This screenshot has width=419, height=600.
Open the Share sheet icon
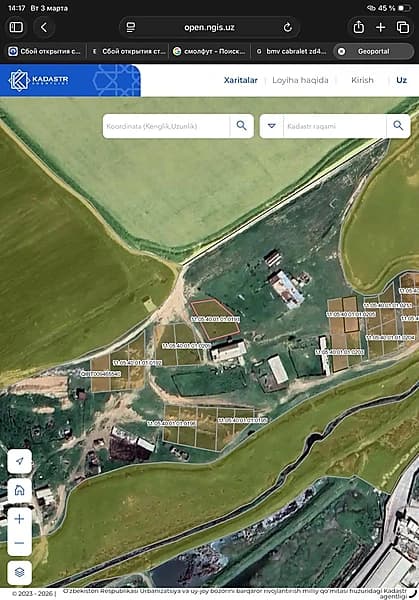tap(358, 27)
